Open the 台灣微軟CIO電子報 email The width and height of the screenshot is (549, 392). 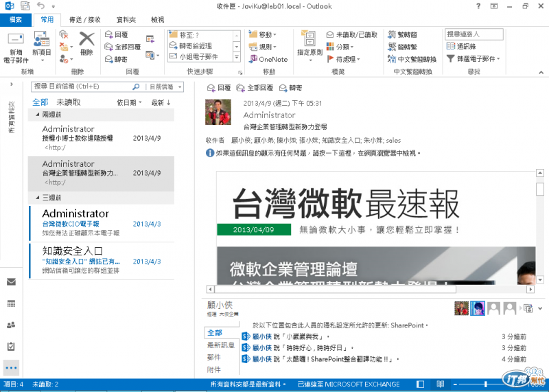(x=101, y=224)
